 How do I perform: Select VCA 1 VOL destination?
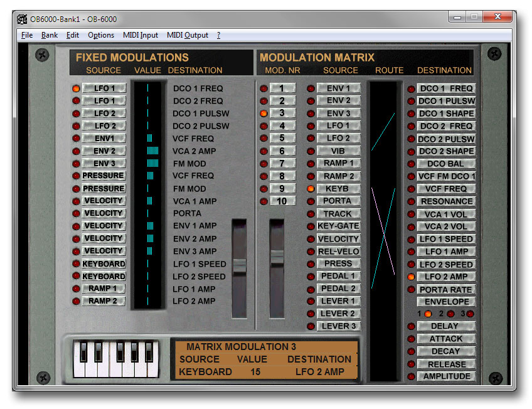(446, 215)
